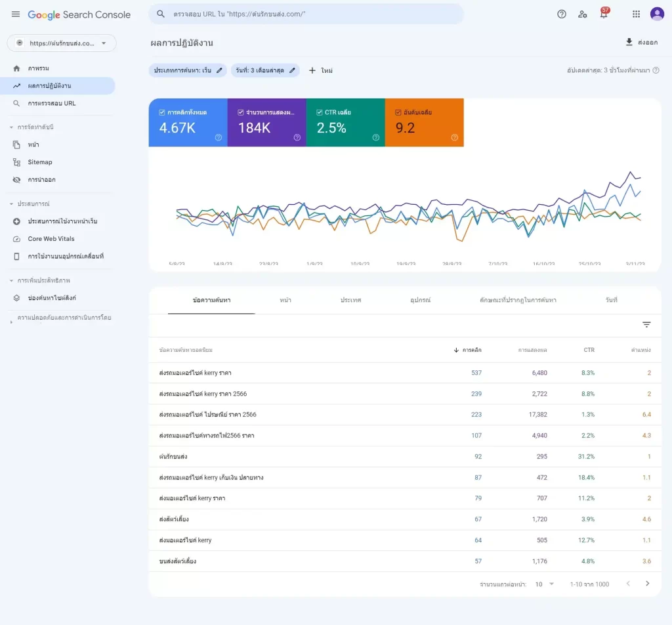Toggle the average position 9.2 checkbox
Screen dimensions: 672x625
[398, 112]
